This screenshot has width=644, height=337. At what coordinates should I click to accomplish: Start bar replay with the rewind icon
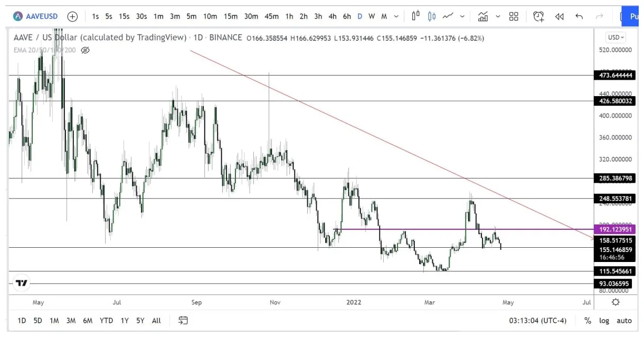pos(560,16)
